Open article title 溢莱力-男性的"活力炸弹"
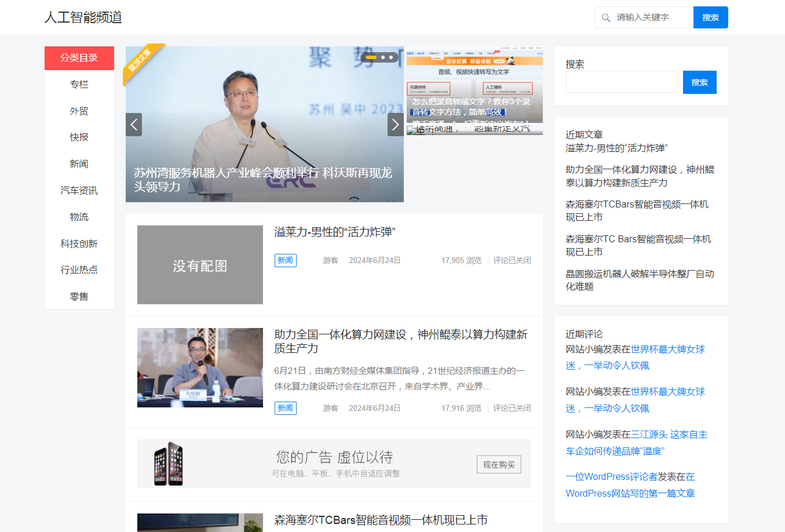Image resolution: width=785 pixels, height=532 pixels. pos(335,232)
